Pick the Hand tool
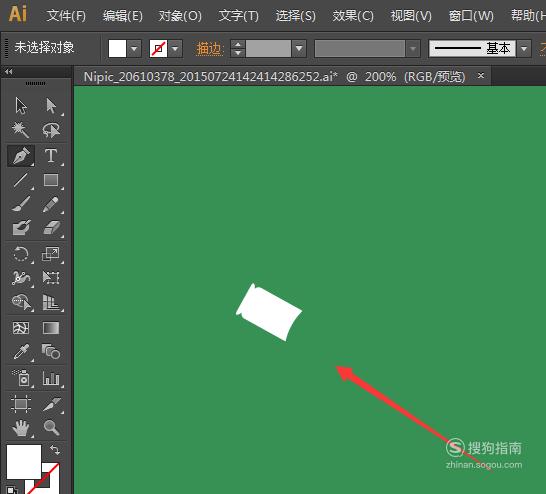Viewport: 546px width, 494px height. click(x=21, y=428)
